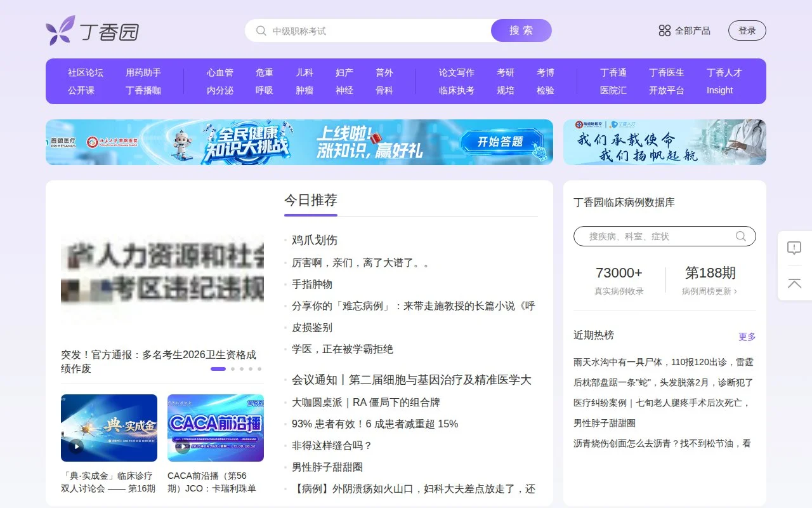Open 全部产品 menu
This screenshot has width=812, height=508.
(x=693, y=30)
